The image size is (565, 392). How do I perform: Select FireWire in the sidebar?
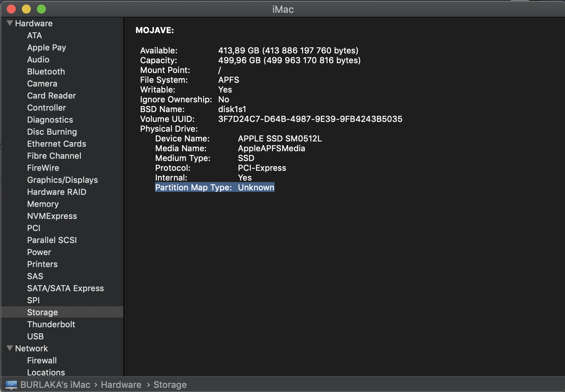[x=43, y=168]
